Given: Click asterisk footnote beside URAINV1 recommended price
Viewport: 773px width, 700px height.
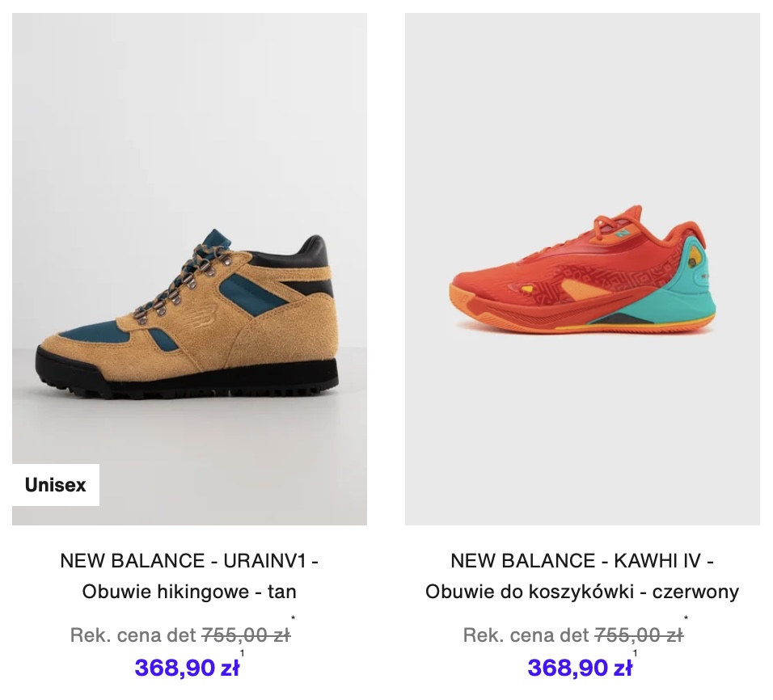Looking at the screenshot, I should [293, 618].
